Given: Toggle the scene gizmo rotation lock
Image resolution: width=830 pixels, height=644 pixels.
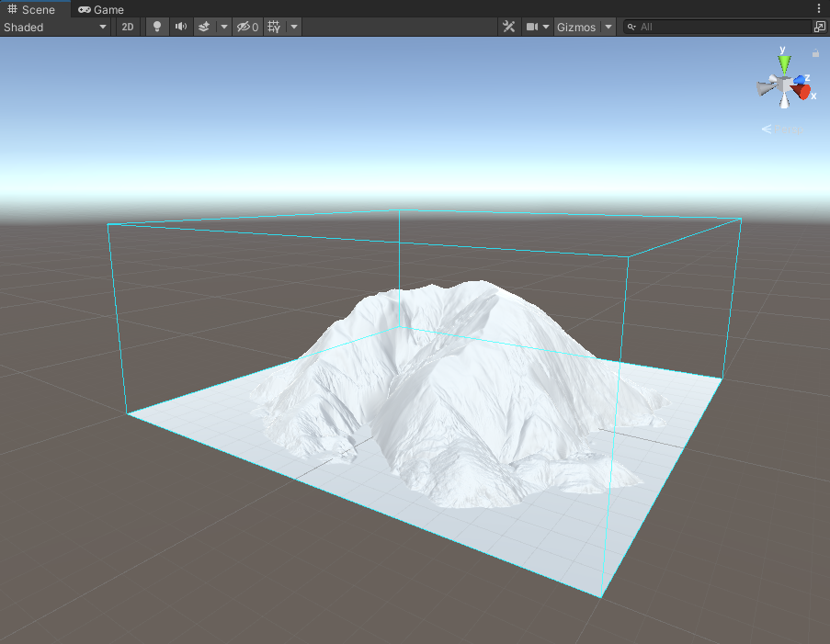Looking at the screenshot, I should (x=815, y=53).
